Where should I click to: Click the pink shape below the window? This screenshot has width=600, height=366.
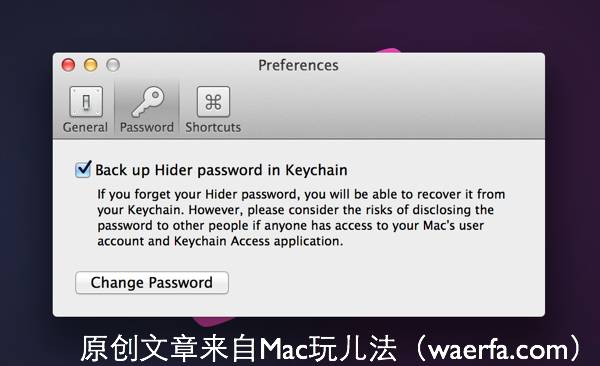point(214,320)
